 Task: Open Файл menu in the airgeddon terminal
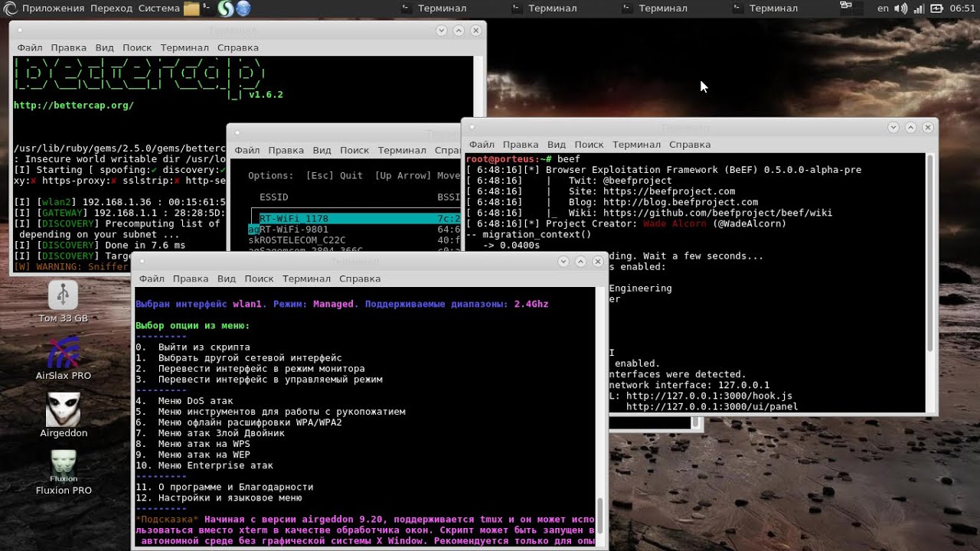pos(152,279)
